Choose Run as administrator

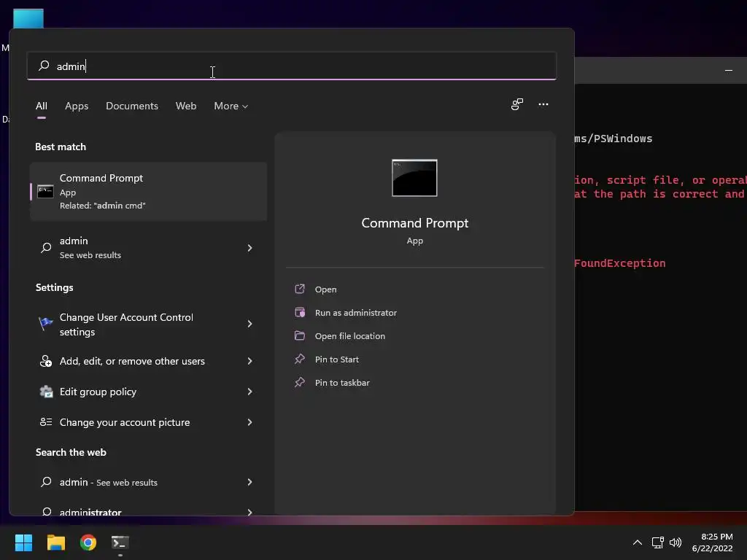coord(355,312)
